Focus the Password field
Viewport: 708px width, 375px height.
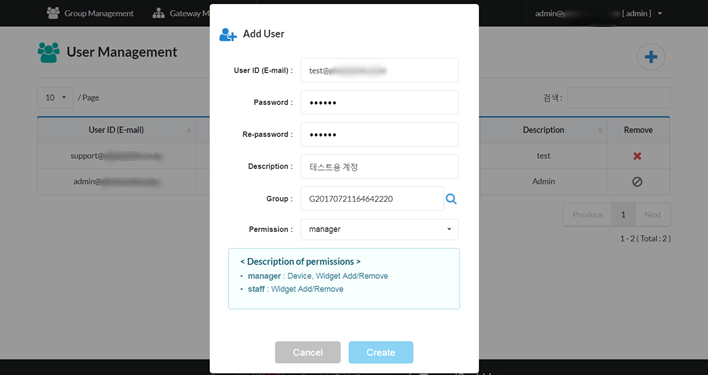pyautogui.click(x=379, y=102)
